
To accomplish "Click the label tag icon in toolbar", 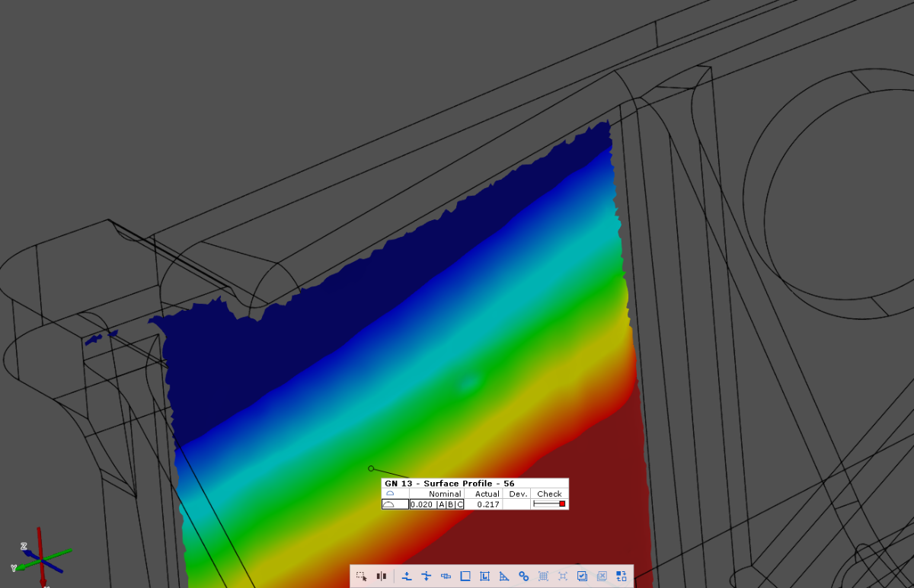I will (446, 577).
